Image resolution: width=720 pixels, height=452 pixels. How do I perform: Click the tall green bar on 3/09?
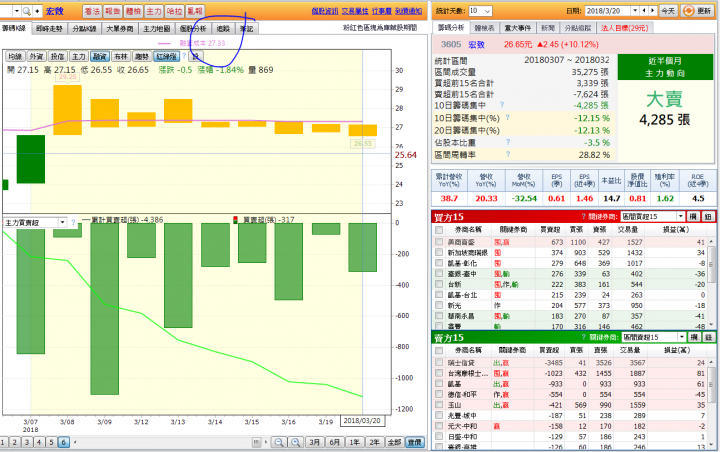pyautogui.click(x=105, y=309)
